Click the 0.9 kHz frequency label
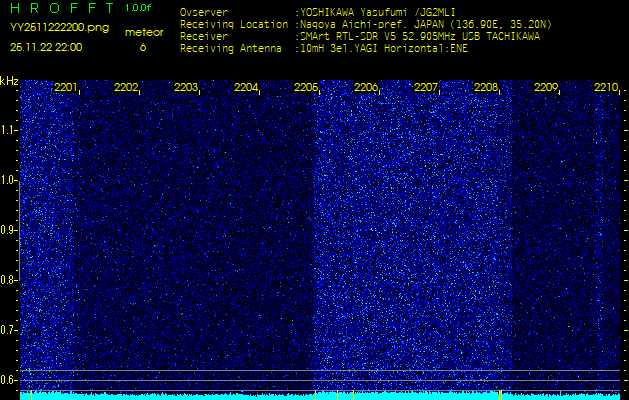The width and height of the screenshot is (629, 400). click(x=8, y=230)
